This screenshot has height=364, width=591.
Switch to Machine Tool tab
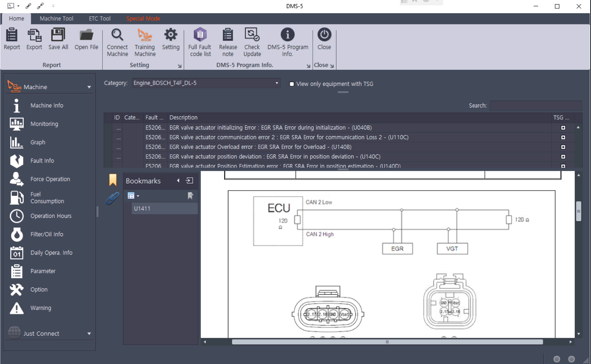click(x=56, y=18)
